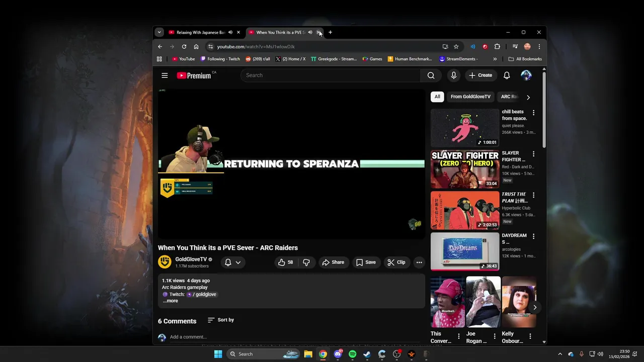Image resolution: width=644 pixels, height=362 pixels.
Task: Open the Human Benchmark bookmark
Action: pos(410,59)
